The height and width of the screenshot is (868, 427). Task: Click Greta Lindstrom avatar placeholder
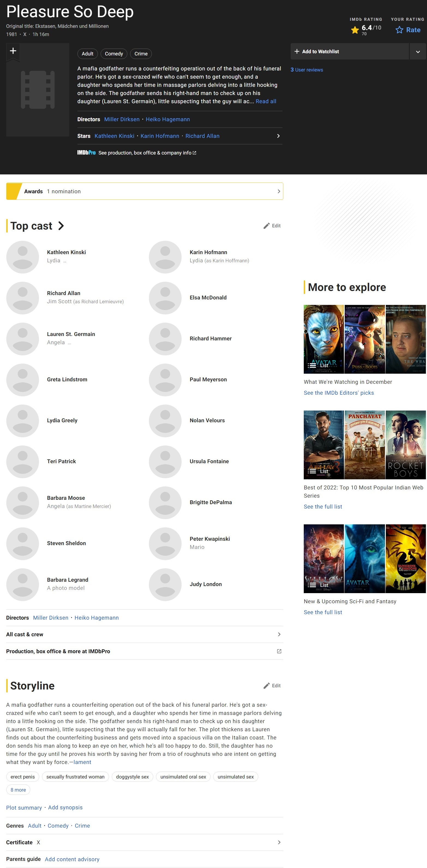[23, 380]
